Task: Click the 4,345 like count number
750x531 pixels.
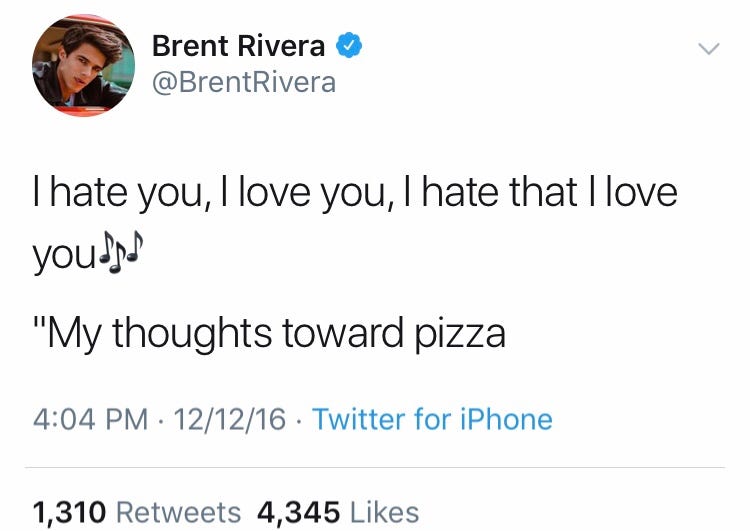Action: [298, 512]
